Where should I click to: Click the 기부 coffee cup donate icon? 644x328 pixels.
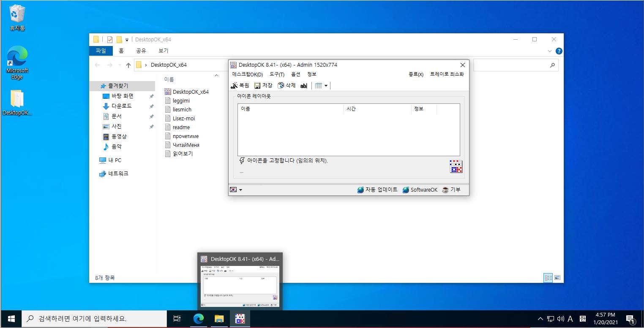tap(445, 190)
